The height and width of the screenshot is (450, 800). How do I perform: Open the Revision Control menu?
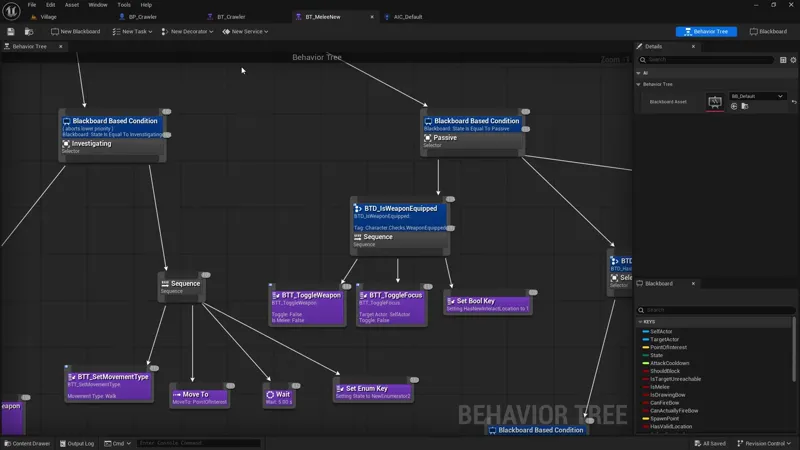[x=764, y=443]
